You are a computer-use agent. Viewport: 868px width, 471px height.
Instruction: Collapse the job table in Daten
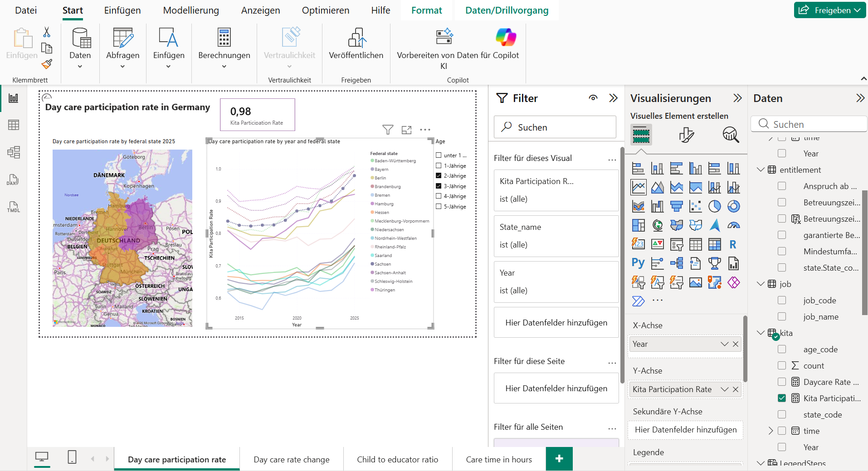[x=761, y=284]
